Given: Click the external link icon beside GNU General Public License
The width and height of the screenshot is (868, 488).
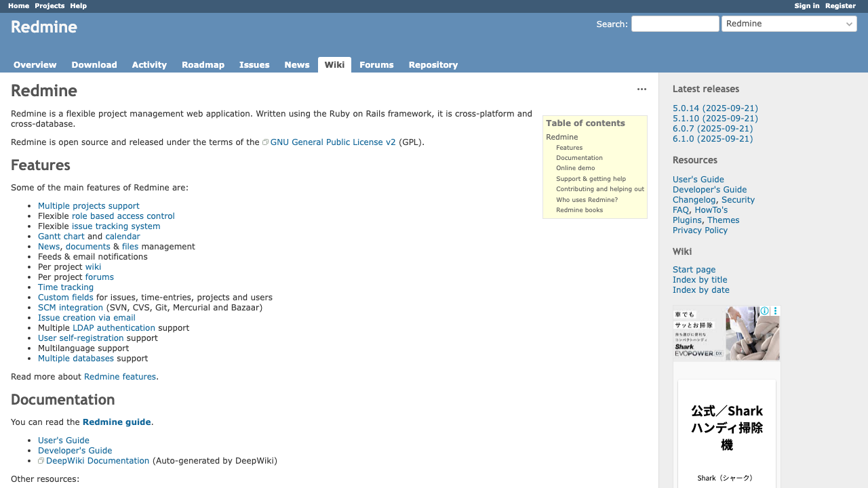Looking at the screenshot, I should coord(265,142).
